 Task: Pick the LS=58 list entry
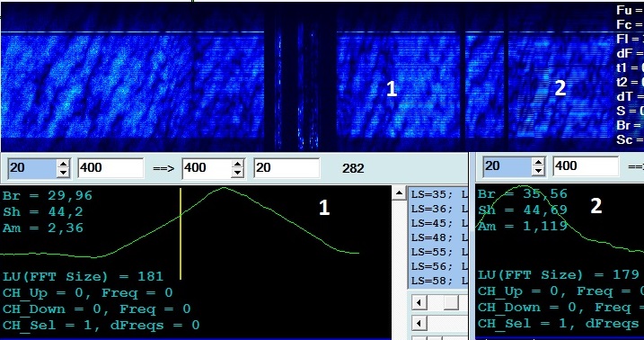[438, 281]
